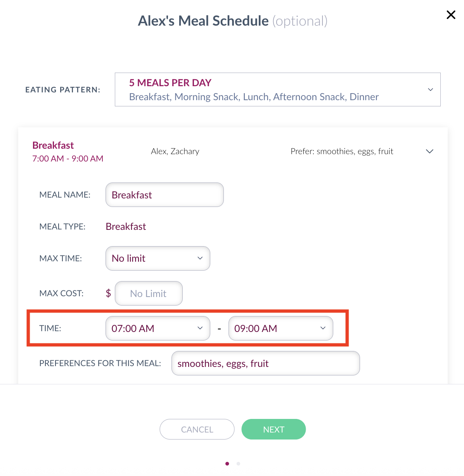The image size is (464, 476).
Task: Edit the meal preferences text field
Action: pyautogui.click(x=266, y=363)
